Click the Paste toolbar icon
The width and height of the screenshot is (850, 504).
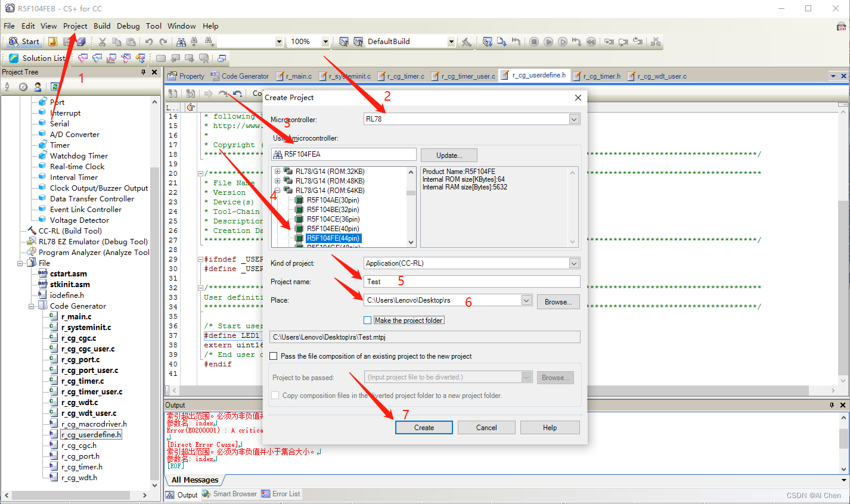point(131,42)
